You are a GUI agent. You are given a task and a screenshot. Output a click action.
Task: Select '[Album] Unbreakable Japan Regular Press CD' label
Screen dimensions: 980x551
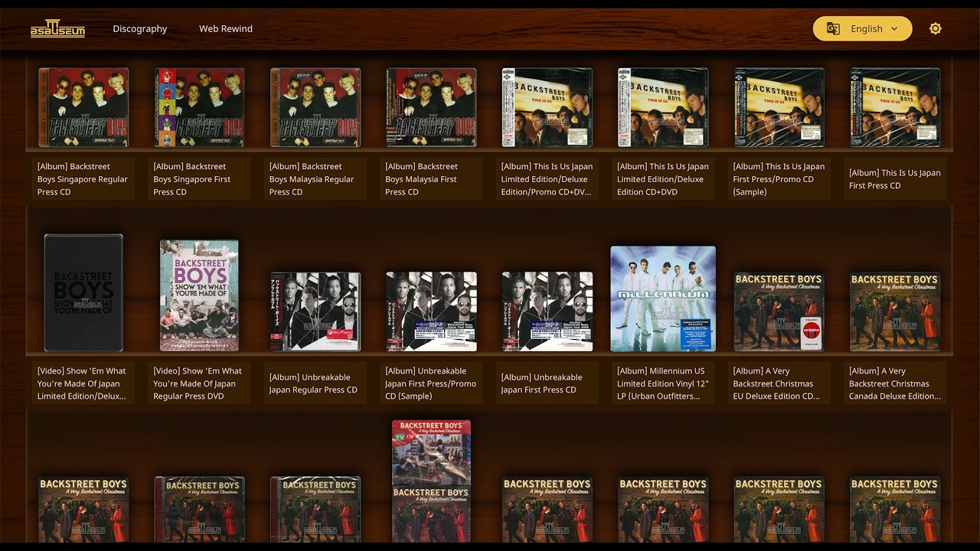(315, 383)
